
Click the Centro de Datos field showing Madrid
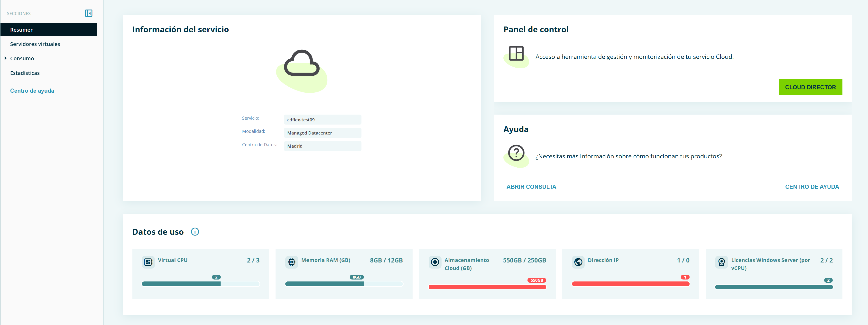322,146
